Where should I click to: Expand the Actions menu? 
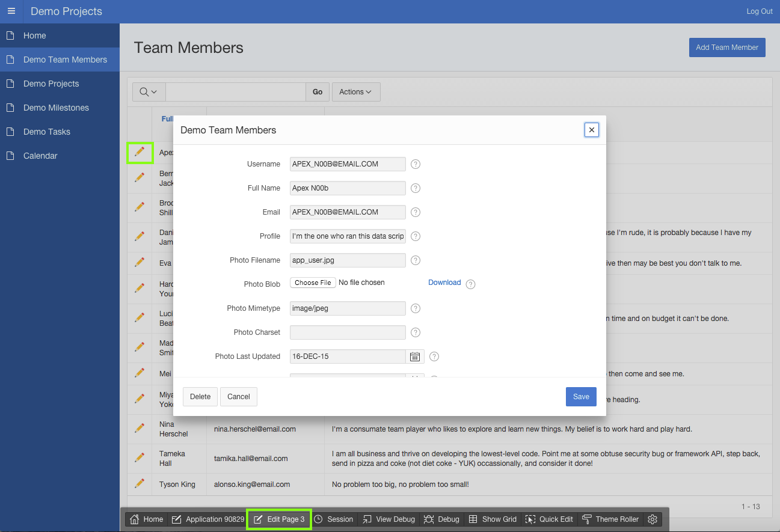click(x=355, y=92)
